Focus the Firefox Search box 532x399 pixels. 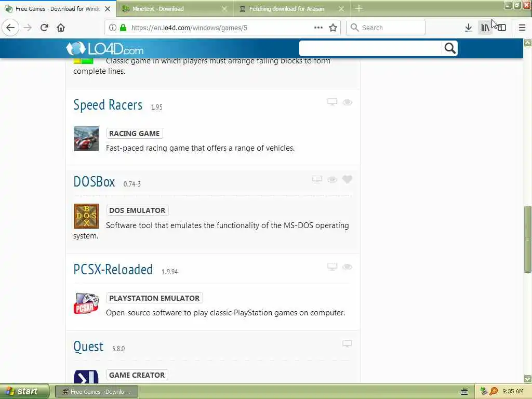pos(386,28)
